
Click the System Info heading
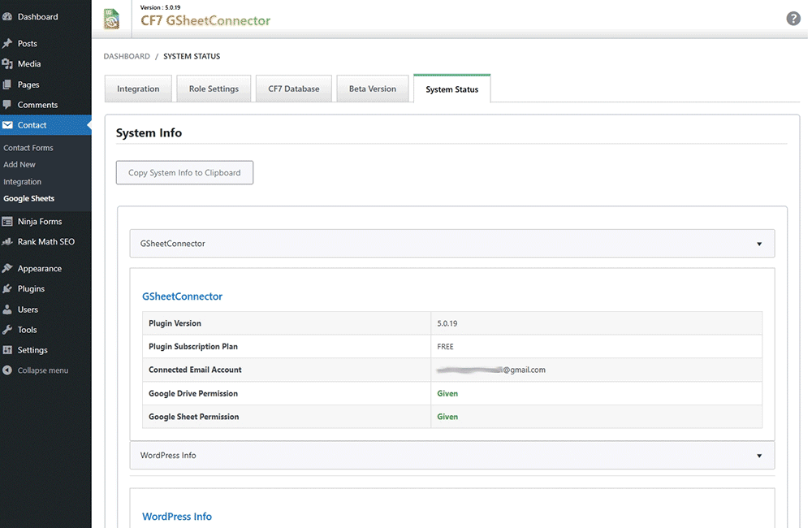pos(149,132)
